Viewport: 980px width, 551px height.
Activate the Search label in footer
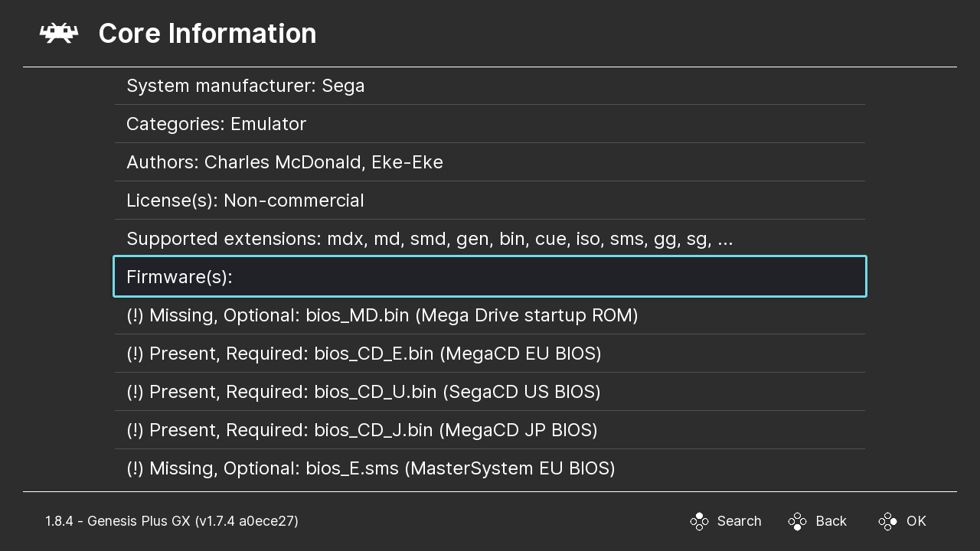pyautogui.click(x=739, y=521)
